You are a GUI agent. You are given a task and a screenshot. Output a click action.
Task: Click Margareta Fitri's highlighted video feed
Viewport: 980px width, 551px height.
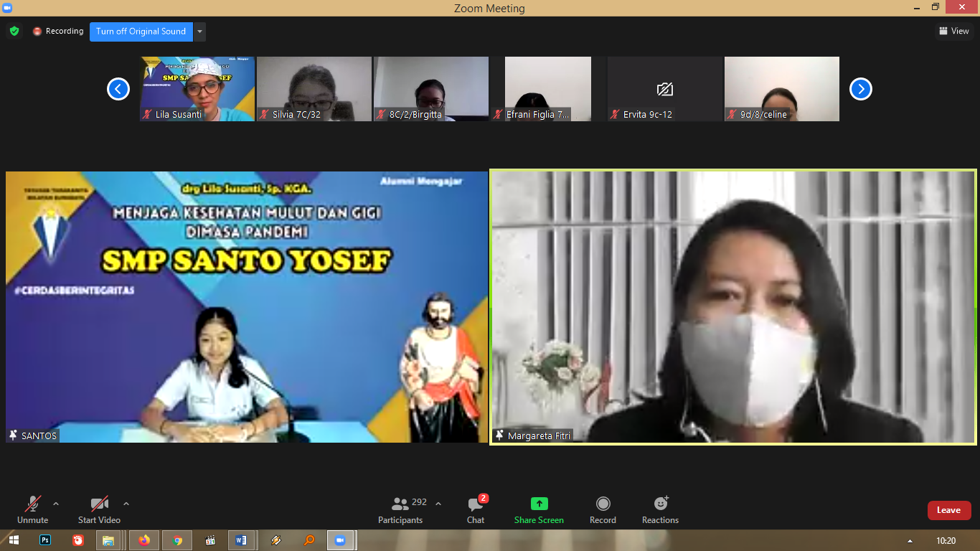pos(733,307)
